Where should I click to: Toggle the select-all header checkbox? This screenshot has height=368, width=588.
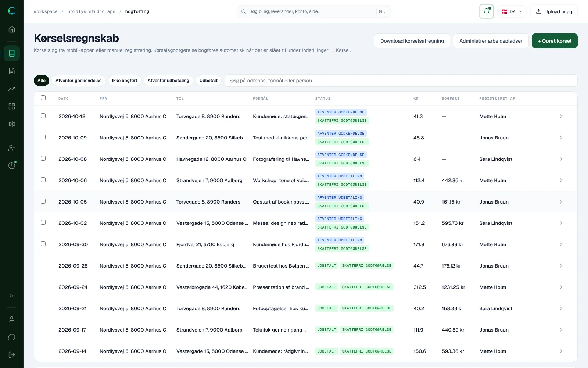pyautogui.click(x=43, y=98)
